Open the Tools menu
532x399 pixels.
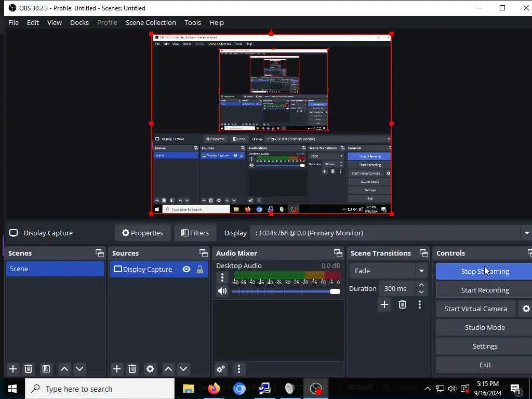pyautogui.click(x=192, y=22)
